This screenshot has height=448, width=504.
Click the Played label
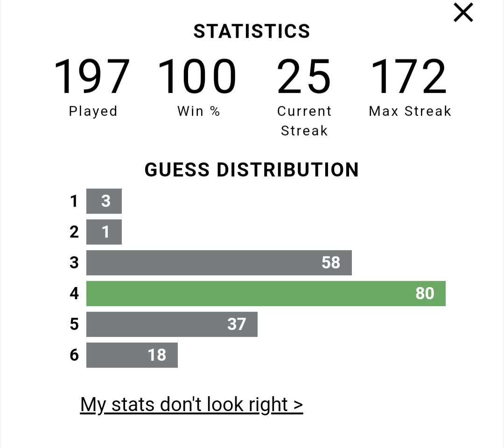coord(93,112)
